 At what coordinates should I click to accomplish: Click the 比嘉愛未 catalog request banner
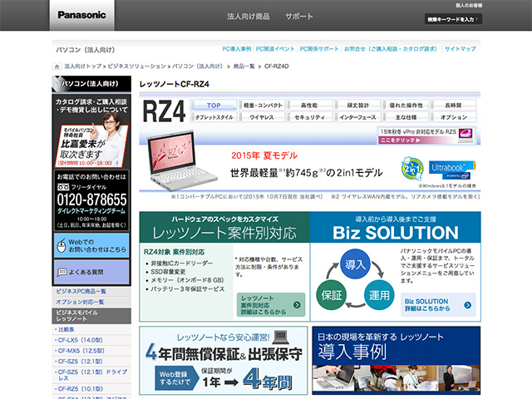coord(91,131)
